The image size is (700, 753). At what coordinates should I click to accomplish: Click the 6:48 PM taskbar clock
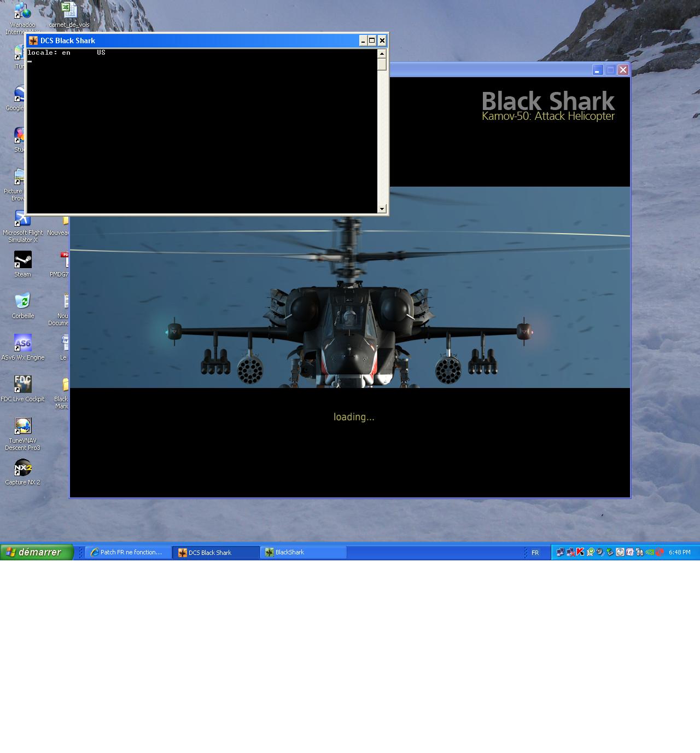[679, 553]
